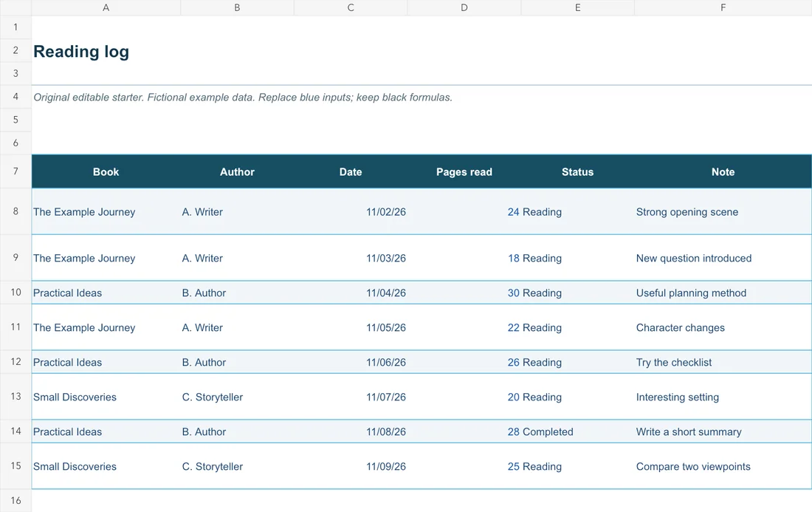The height and width of the screenshot is (512, 812).
Task: Click the cell containing 11/02/26
Action: click(351, 211)
